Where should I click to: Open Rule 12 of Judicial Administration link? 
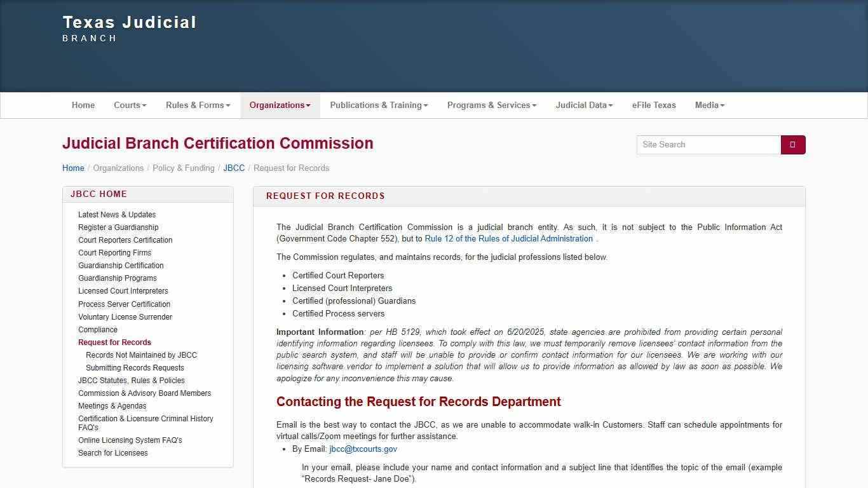click(x=508, y=239)
